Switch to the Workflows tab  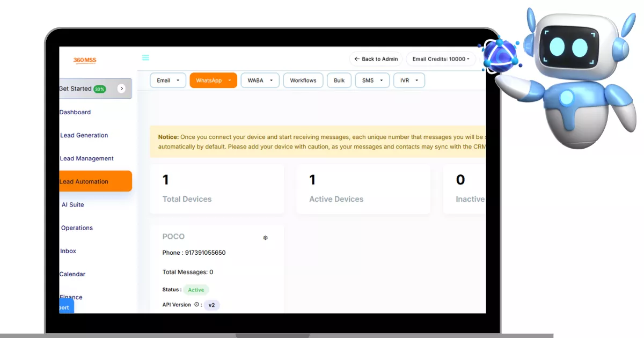click(303, 80)
